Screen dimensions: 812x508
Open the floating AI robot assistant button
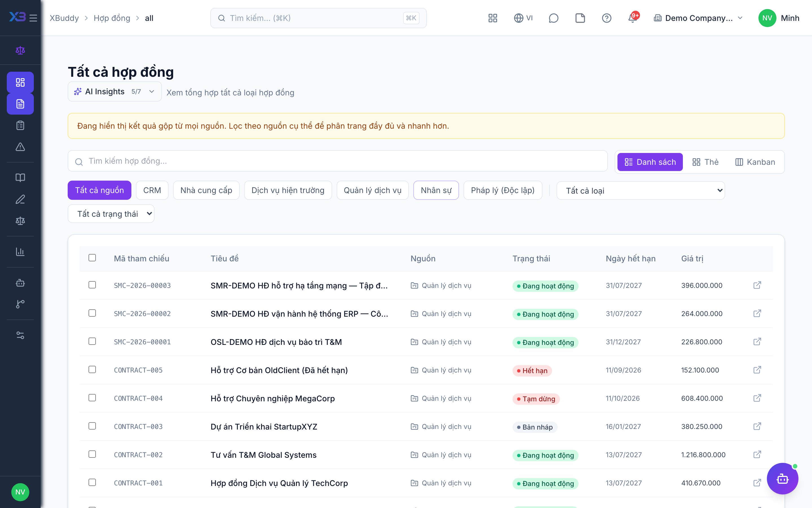pos(782,478)
